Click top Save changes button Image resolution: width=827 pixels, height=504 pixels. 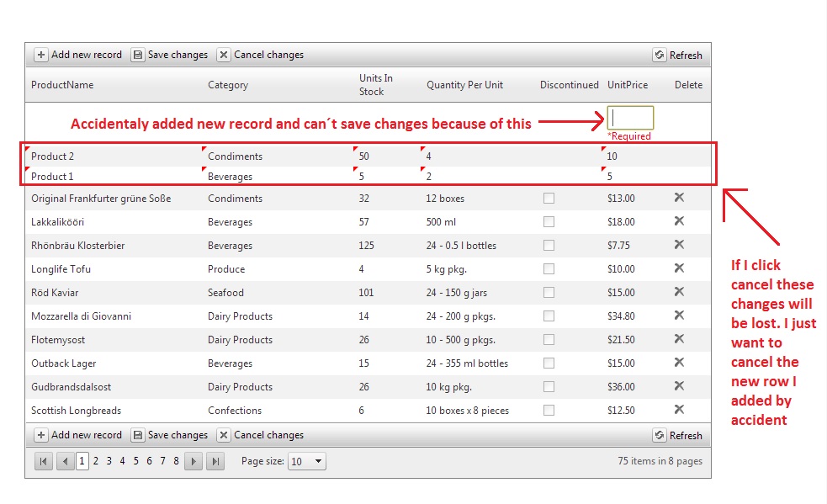click(x=170, y=55)
